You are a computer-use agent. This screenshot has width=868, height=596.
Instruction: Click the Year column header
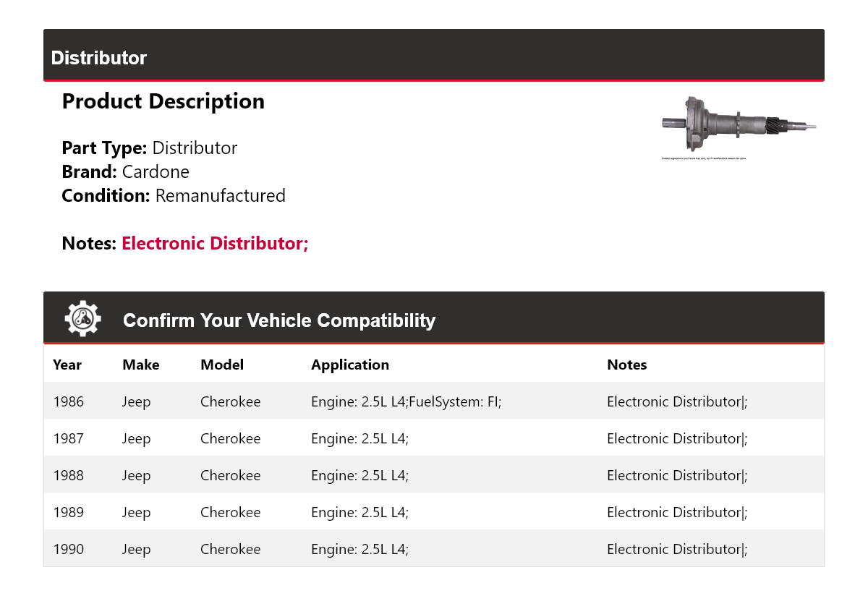pos(67,365)
